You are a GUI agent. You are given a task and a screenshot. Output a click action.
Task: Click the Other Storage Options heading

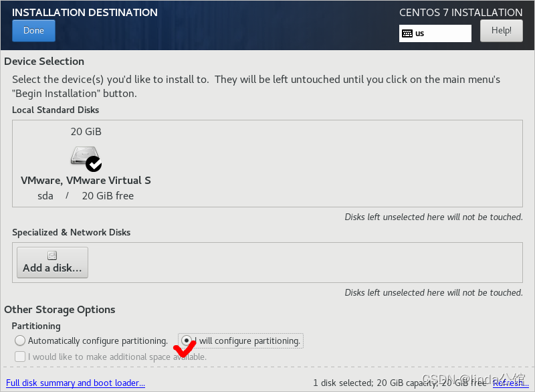60,310
